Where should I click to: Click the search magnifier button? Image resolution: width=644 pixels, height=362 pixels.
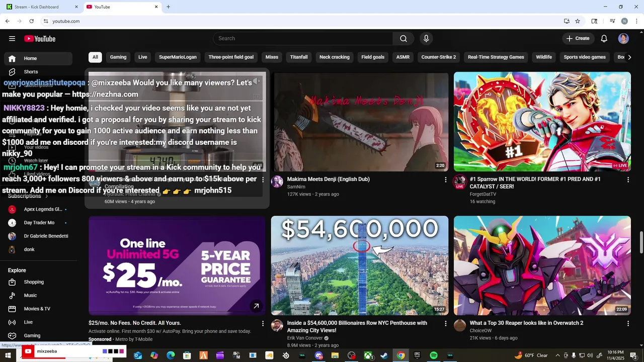(404, 39)
